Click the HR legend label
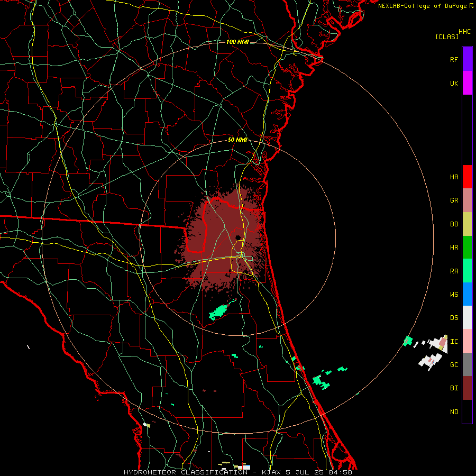Screen dimensions: 476x476 (454, 248)
